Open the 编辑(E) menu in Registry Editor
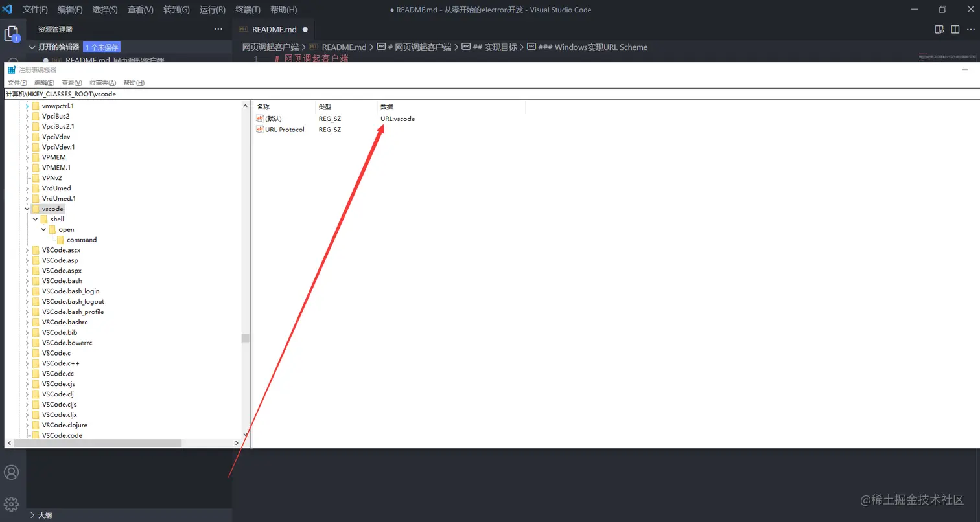The image size is (980, 522). [x=45, y=83]
